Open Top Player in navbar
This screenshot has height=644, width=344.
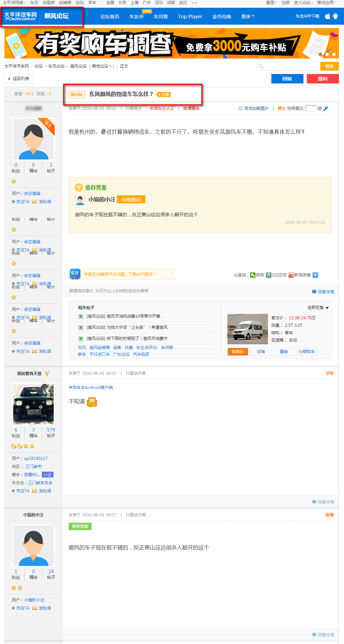pyautogui.click(x=190, y=17)
